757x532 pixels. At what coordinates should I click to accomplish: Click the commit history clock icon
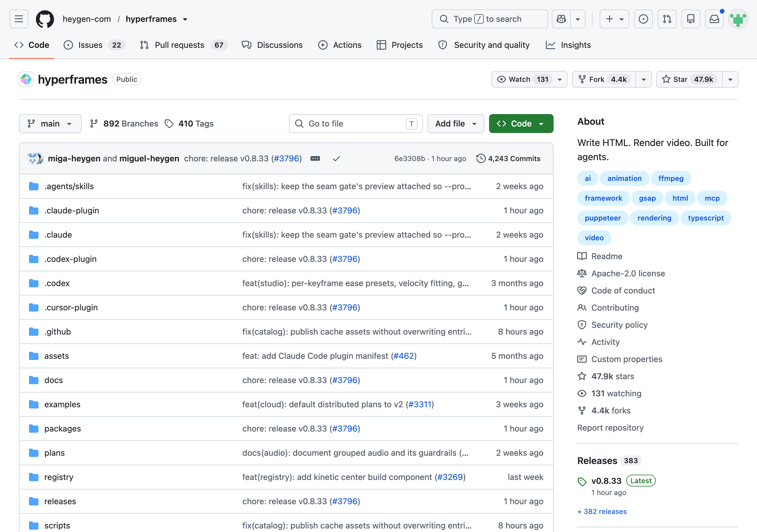(481, 158)
